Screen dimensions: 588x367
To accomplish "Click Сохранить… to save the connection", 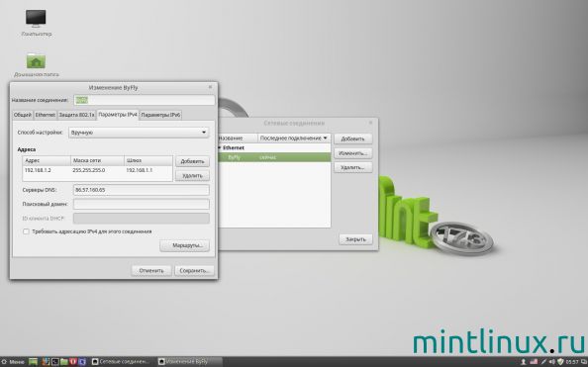I will (x=194, y=270).
